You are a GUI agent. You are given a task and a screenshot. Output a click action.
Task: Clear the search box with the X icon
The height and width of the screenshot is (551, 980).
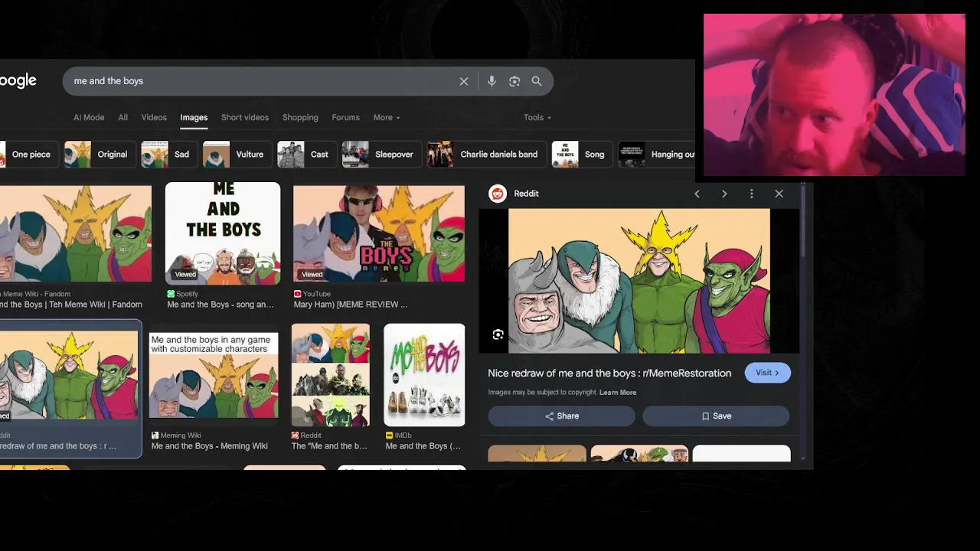coord(463,81)
